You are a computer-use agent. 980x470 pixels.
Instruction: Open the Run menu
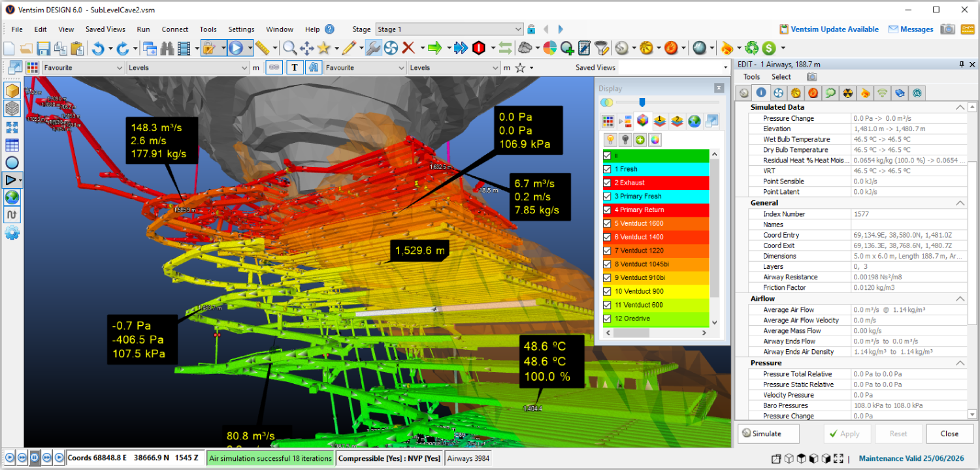click(x=143, y=29)
